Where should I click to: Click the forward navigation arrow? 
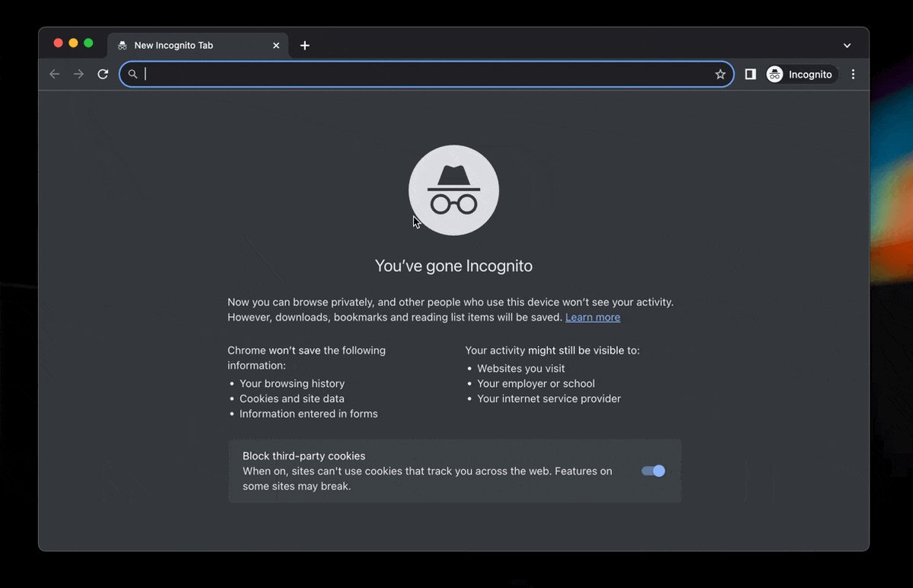78,74
